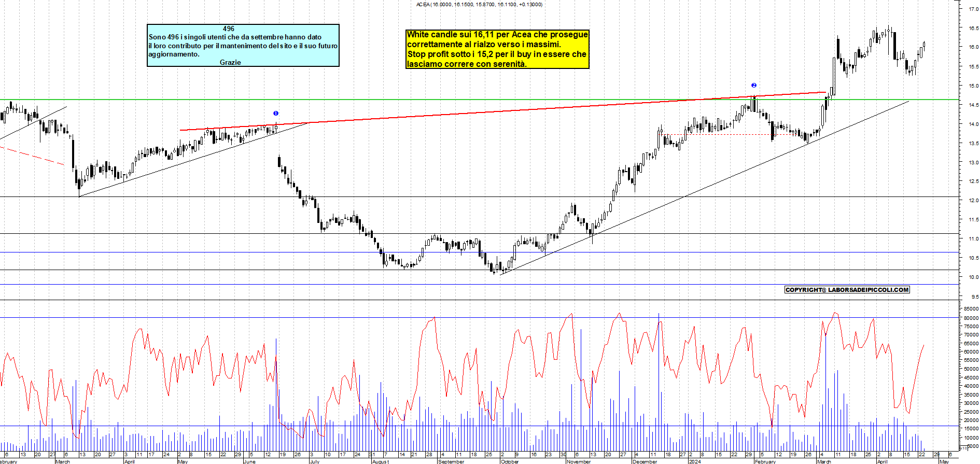Click the 10.0 price axis label
This screenshot has height=464, width=980.
pyautogui.click(x=973, y=277)
